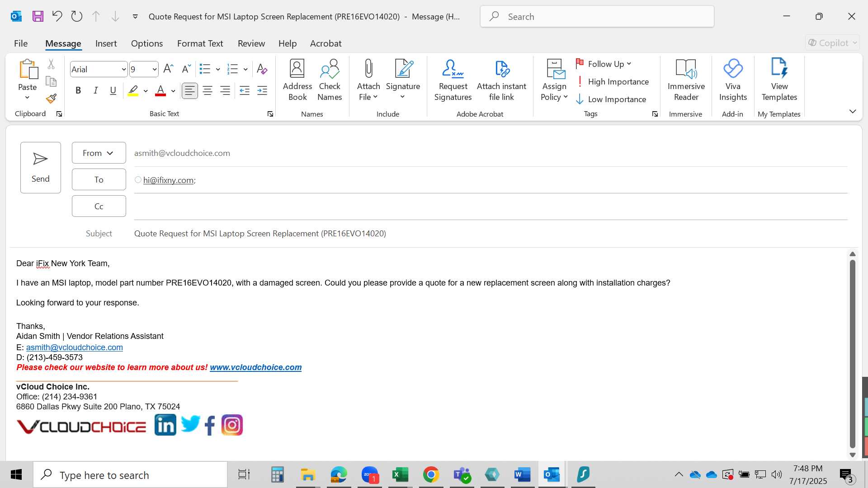Open Excel from the taskbar

click(401, 475)
